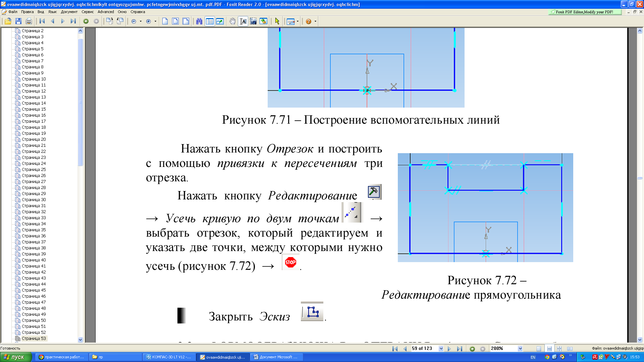Go to last page from the status bar
Image resolution: width=644 pixels, height=362 pixels.
460,349
